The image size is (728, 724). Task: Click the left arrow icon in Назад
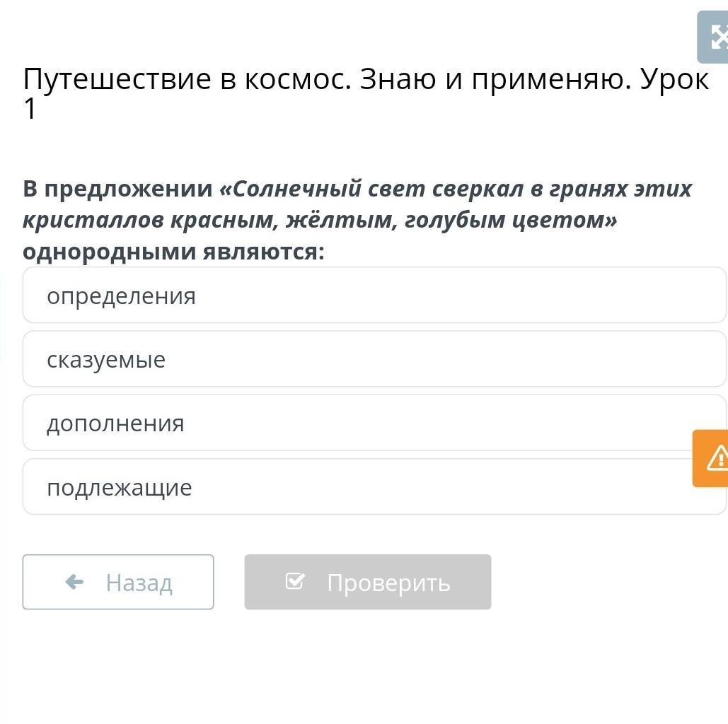pyautogui.click(x=74, y=582)
